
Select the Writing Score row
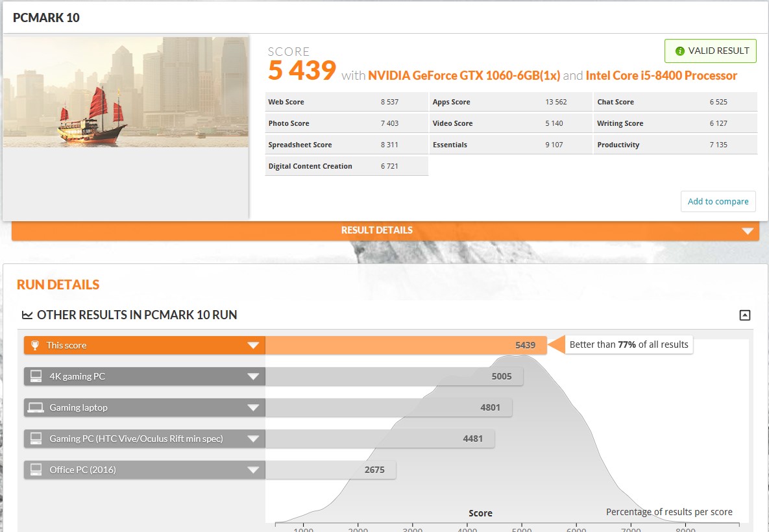[x=676, y=123]
